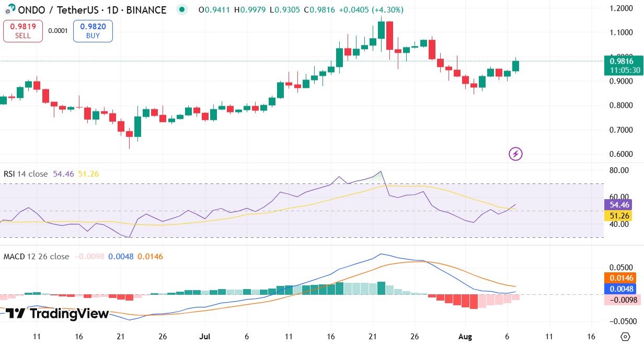Click the O0.9411 open value in header
This screenshot has width=644, height=345.
pos(214,10)
